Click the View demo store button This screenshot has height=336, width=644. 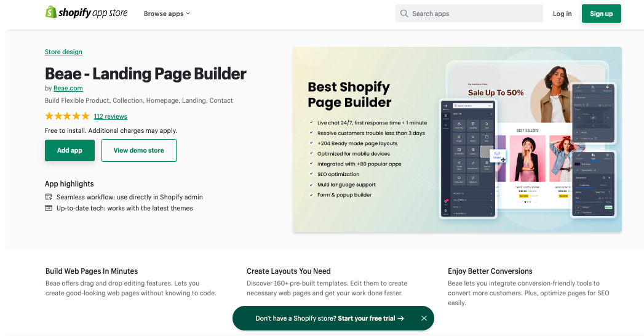click(139, 150)
